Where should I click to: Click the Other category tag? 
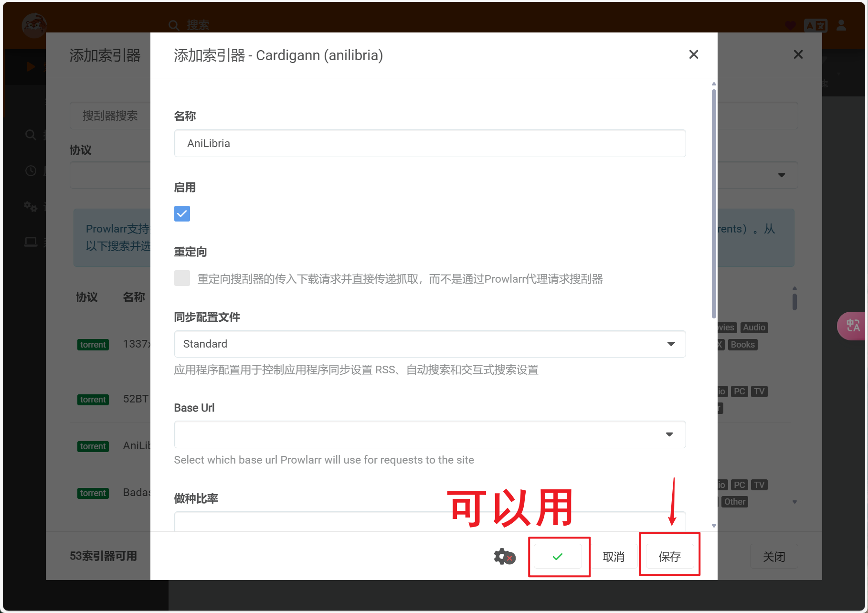pyautogui.click(x=735, y=502)
